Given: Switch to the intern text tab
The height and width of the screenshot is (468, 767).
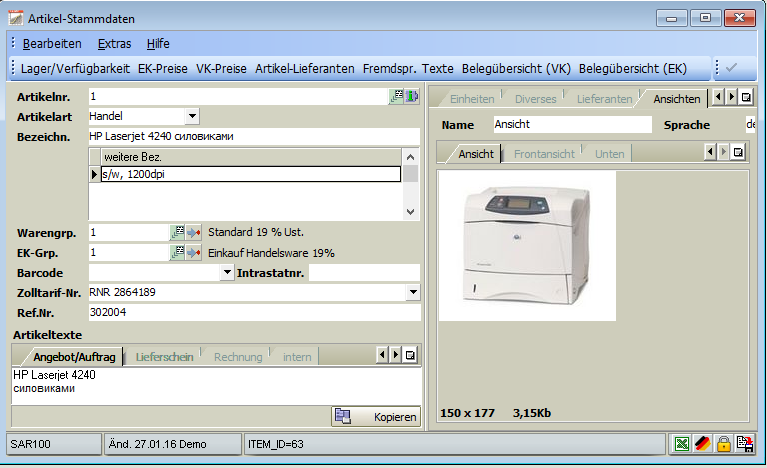Looking at the screenshot, I should (x=297, y=357).
